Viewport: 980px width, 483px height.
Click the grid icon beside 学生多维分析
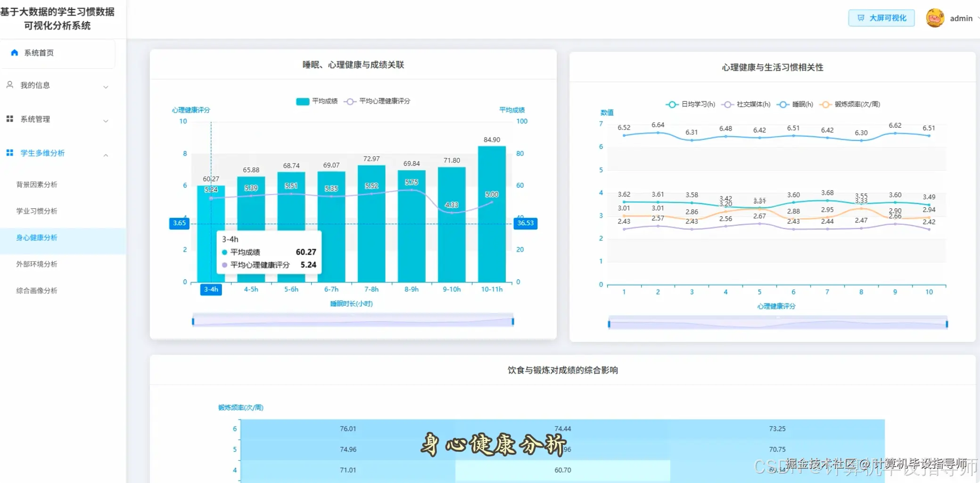click(9, 153)
